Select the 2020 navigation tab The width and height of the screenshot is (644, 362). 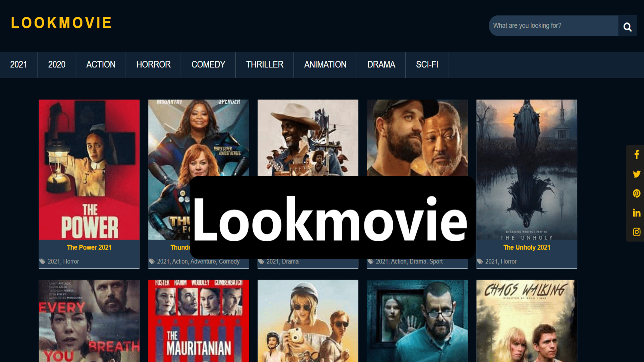coord(57,65)
